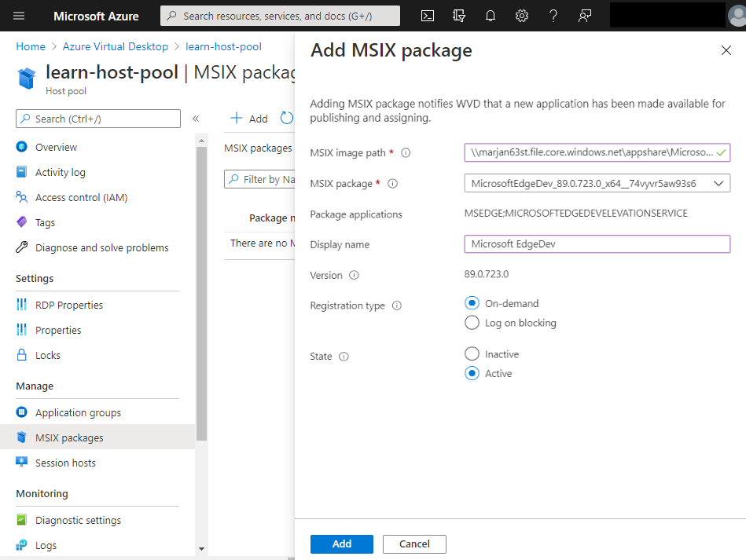746x560 pixels.
Task: Click the 89.0.723.0 version value
Action: tap(487, 274)
